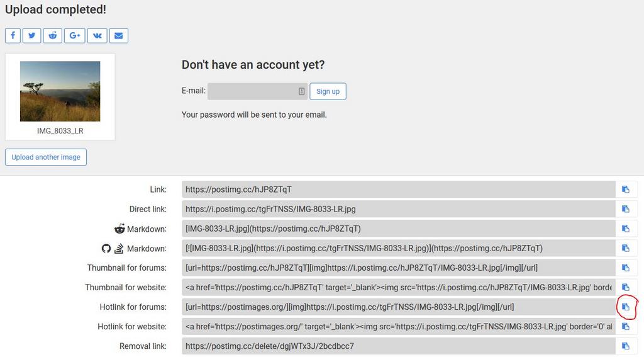The width and height of the screenshot is (644, 357).
Task: Copy the Link field to clipboard
Action: (x=626, y=189)
